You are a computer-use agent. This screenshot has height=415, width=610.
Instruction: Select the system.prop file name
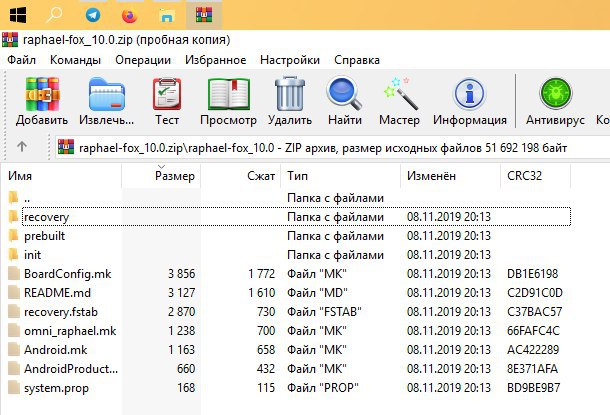[56, 388]
